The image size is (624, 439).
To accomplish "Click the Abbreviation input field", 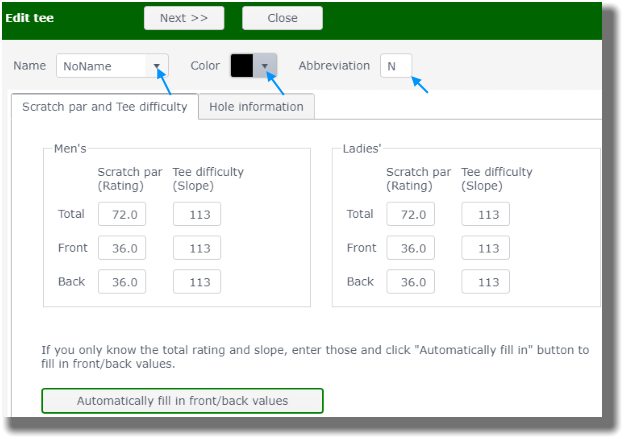I will pyautogui.click(x=396, y=66).
